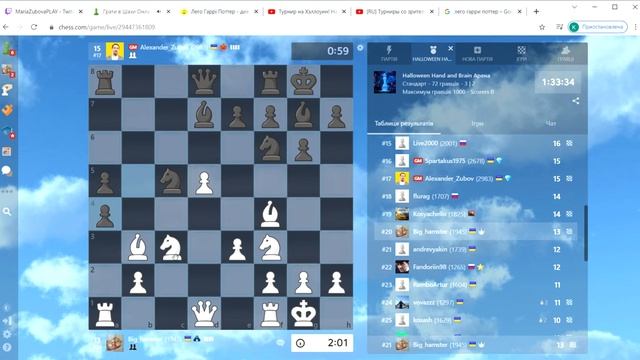
Task: Open the magnifier Search icon in the sidebar
Action: tap(7, 211)
